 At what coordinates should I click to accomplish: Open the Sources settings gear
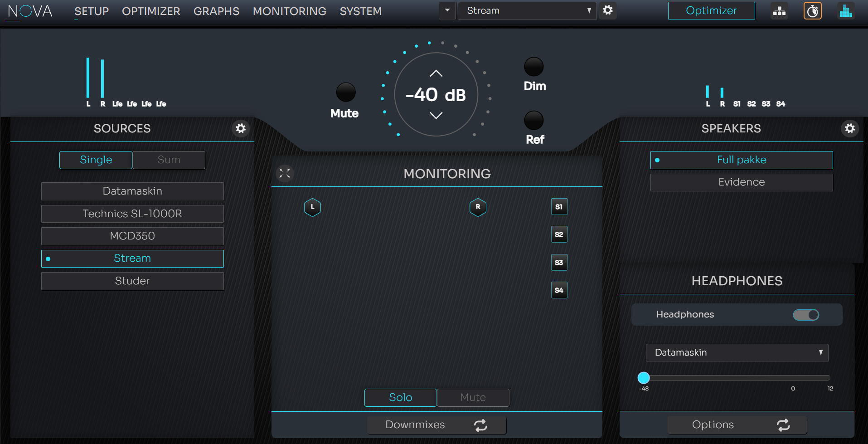tap(241, 128)
